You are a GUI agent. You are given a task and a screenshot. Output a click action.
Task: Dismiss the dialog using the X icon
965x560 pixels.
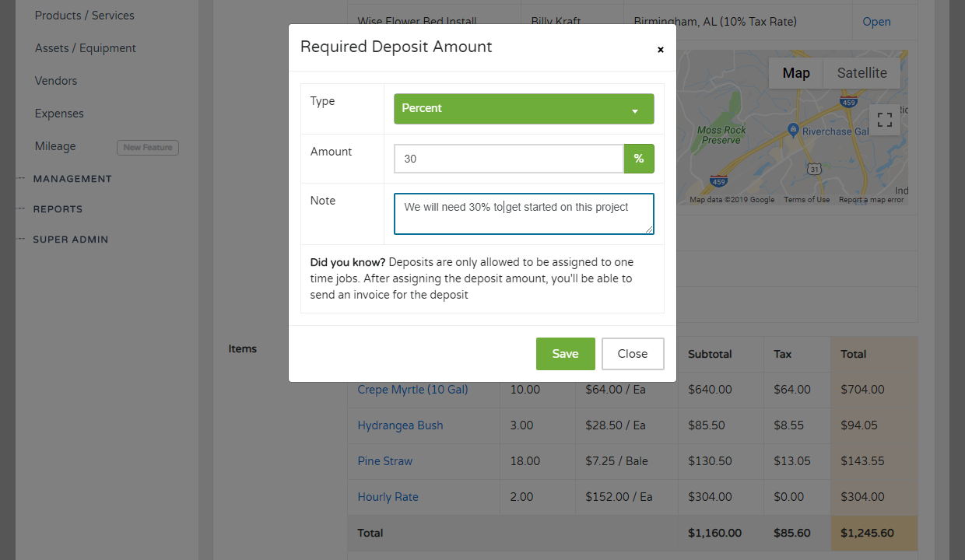point(660,49)
